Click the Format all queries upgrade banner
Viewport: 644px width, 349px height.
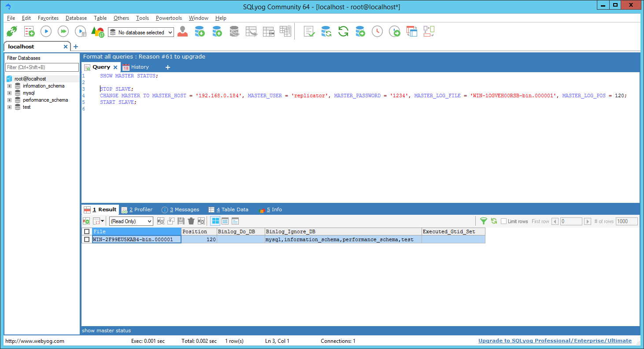pos(144,56)
